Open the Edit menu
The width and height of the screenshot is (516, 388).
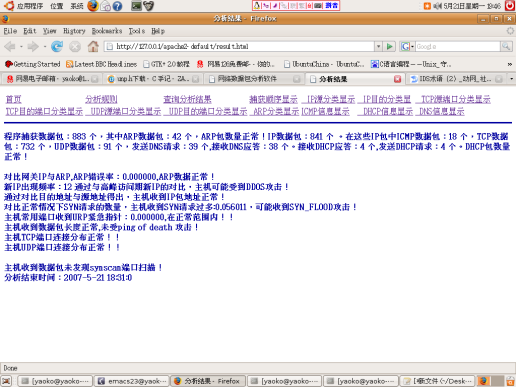[x=30, y=31]
